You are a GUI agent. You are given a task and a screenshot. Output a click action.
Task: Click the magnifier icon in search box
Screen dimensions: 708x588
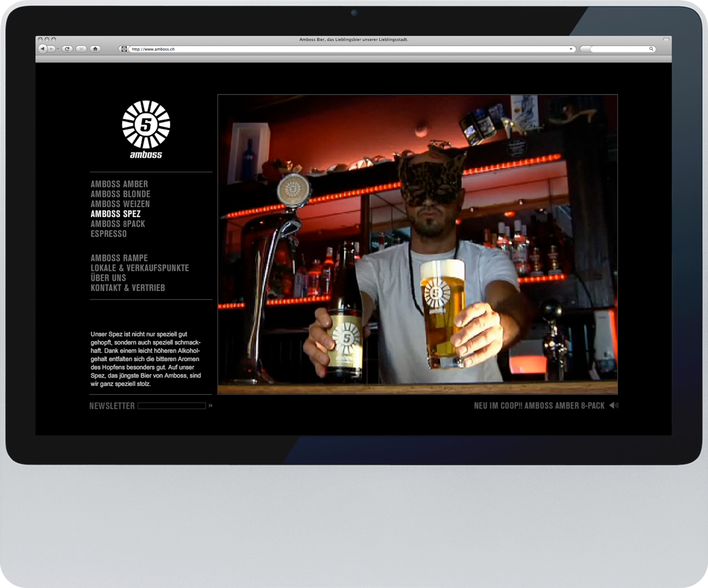coord(651,49)
